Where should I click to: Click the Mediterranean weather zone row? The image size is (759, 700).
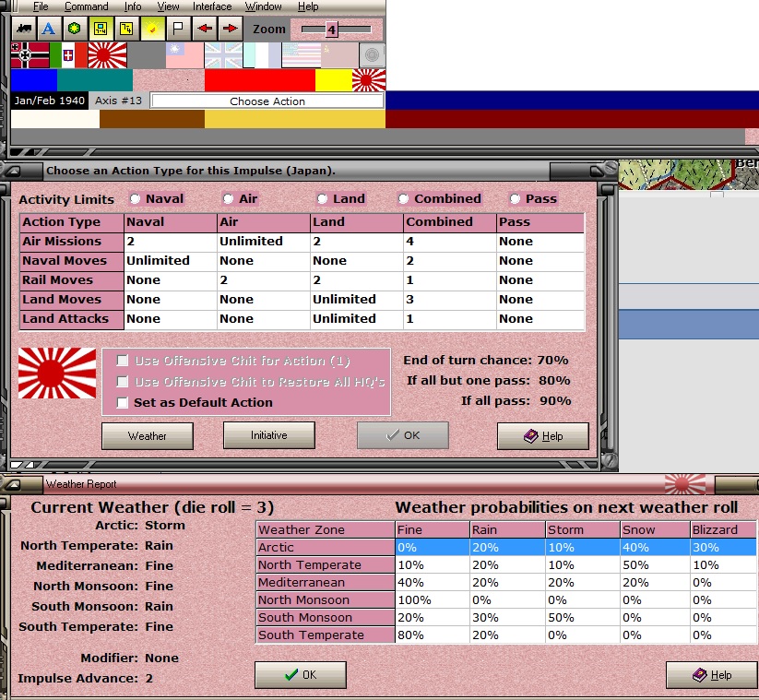[505, 582]
